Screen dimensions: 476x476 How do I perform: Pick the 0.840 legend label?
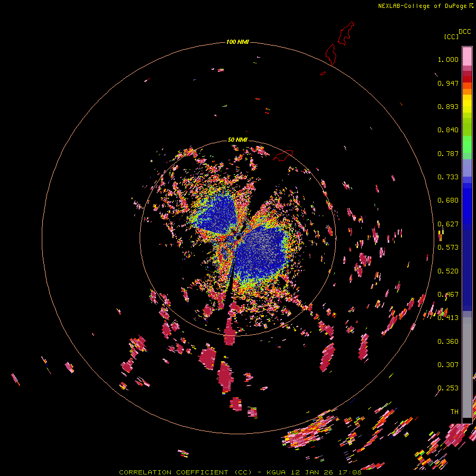point(448,130)
